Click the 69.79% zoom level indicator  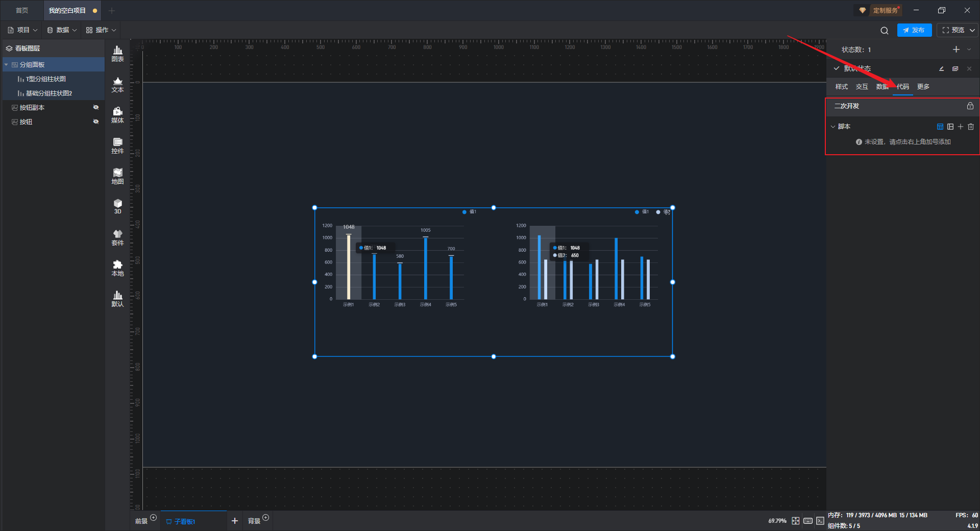[x=777, y=521]
